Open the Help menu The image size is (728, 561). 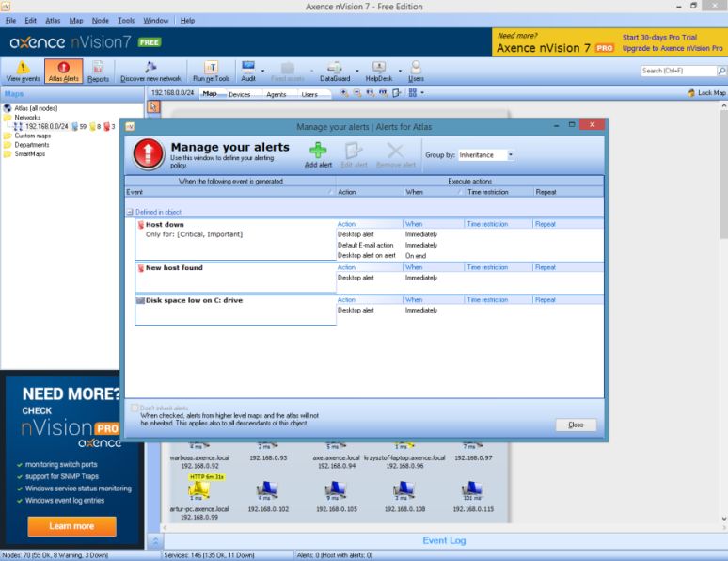tap(187, 21)
